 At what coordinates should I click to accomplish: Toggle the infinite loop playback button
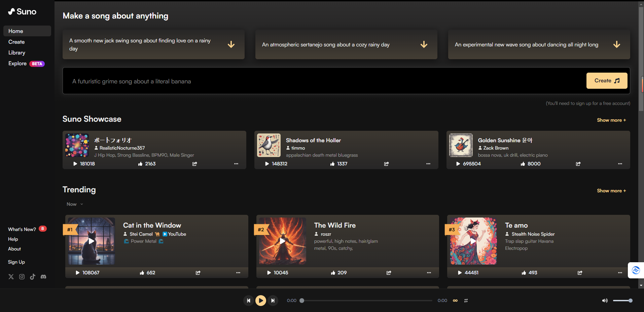(x=455, y=301)
